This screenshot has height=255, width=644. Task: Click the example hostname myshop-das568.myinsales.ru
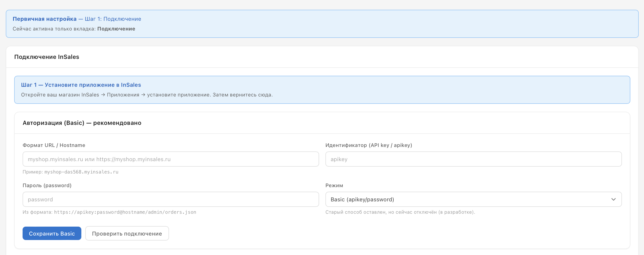(x=81, y=172)
